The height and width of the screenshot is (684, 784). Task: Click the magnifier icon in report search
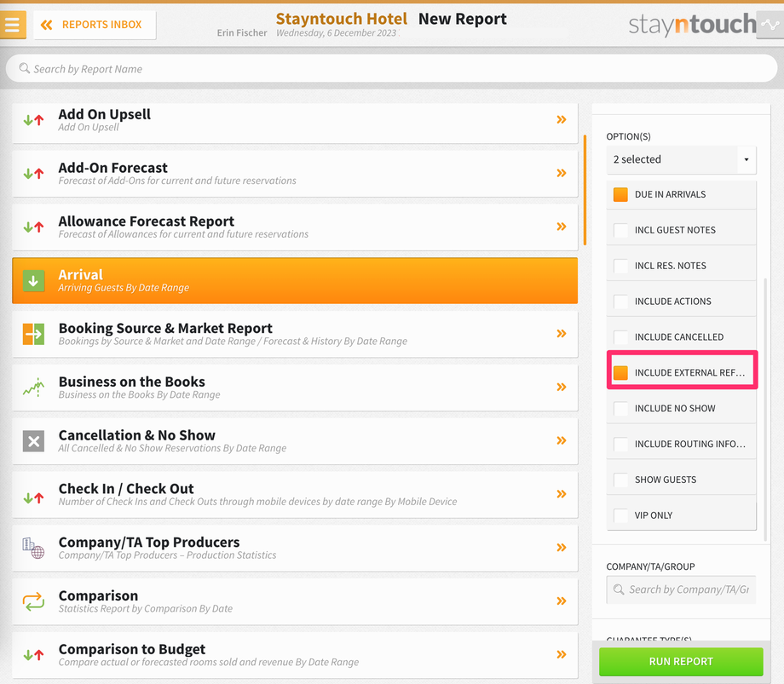[x=24, y=68]
